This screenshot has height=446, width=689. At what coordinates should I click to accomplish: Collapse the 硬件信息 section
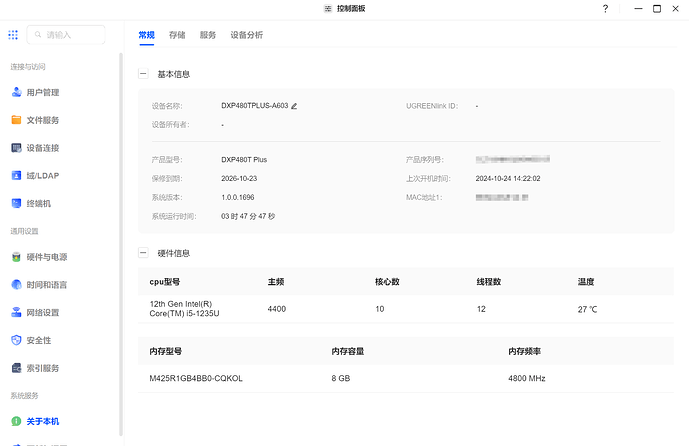coord(143,253)
